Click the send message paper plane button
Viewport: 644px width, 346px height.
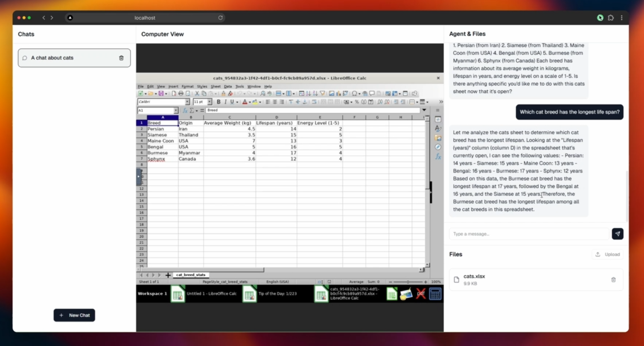coord(617,234)
